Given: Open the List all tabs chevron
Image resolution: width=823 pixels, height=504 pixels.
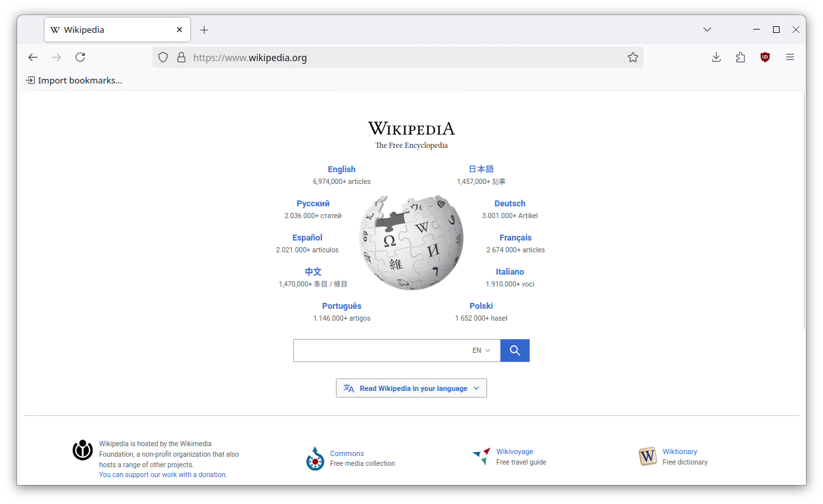Looking at the screenshot, I should (707, 30).
